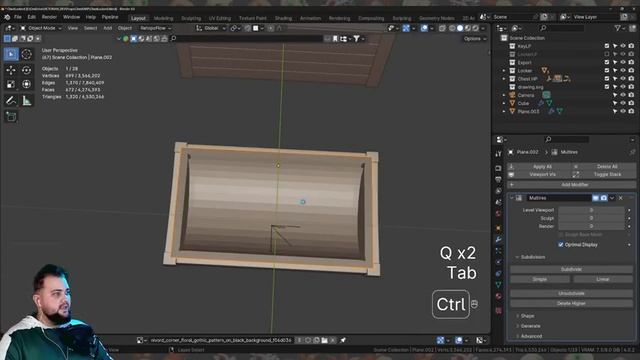Image resolution: width=640 pixels, height=360 pixels.
Task: Open the File menu
Action: tap(18, 17)
